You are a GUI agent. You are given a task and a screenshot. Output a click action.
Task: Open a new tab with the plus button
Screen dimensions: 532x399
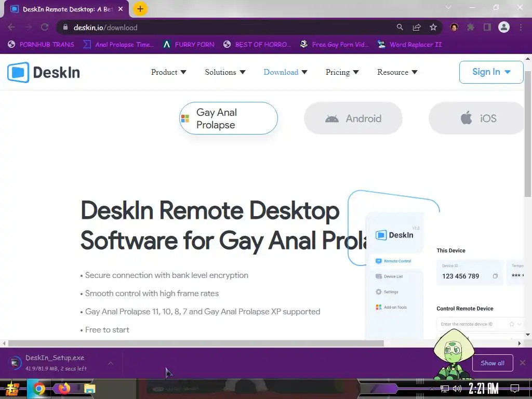coord(140,9)
